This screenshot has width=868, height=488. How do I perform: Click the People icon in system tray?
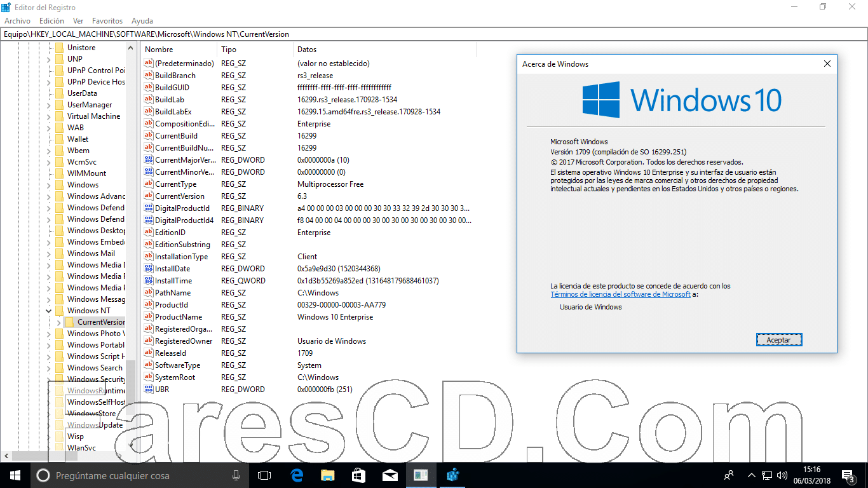tap(729, 475)
